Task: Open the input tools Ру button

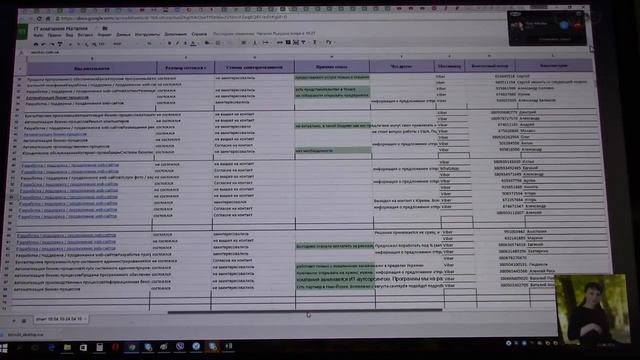Action: point(329,42)
